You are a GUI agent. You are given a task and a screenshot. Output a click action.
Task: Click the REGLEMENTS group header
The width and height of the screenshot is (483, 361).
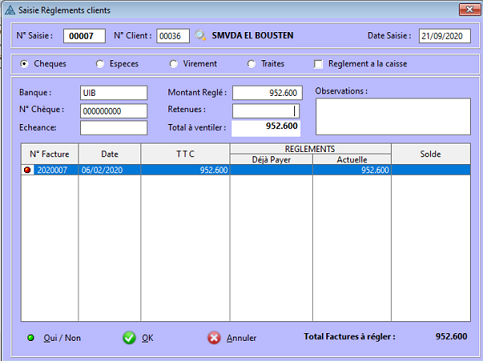tap(310, 149)
